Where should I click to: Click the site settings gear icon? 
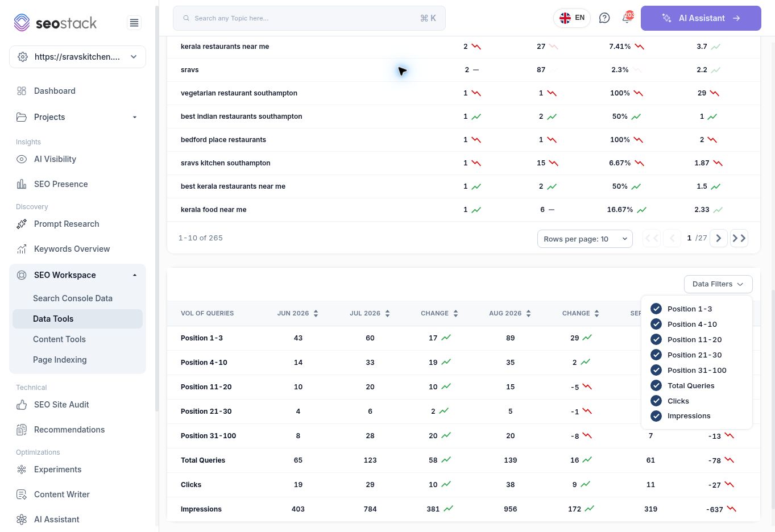pyautogui.click(x=23, y=57)
